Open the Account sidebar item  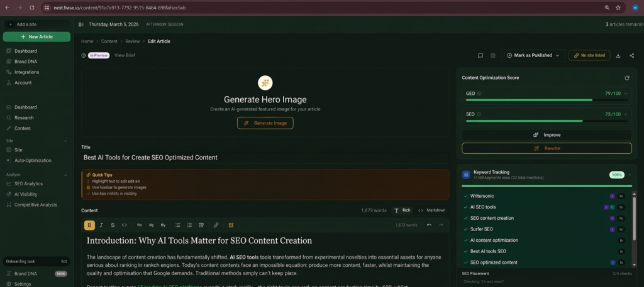click(x=23, y=83)
